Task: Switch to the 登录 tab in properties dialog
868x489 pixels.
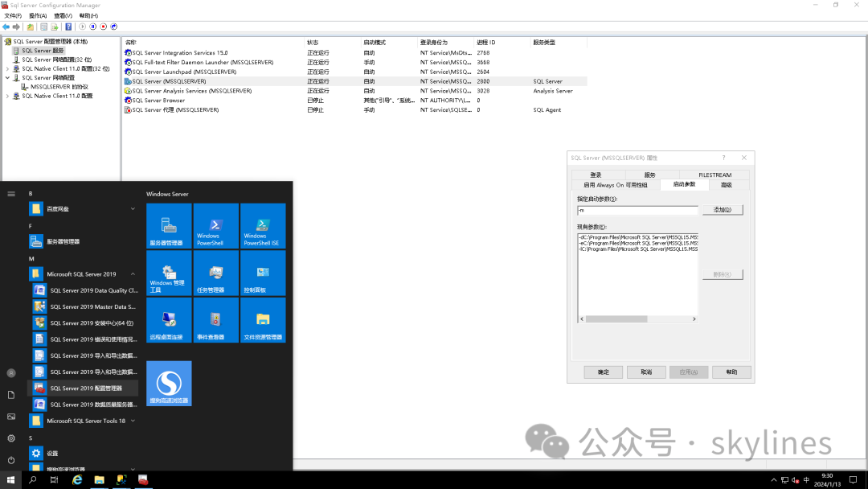Action: click(x=596, y=175)
